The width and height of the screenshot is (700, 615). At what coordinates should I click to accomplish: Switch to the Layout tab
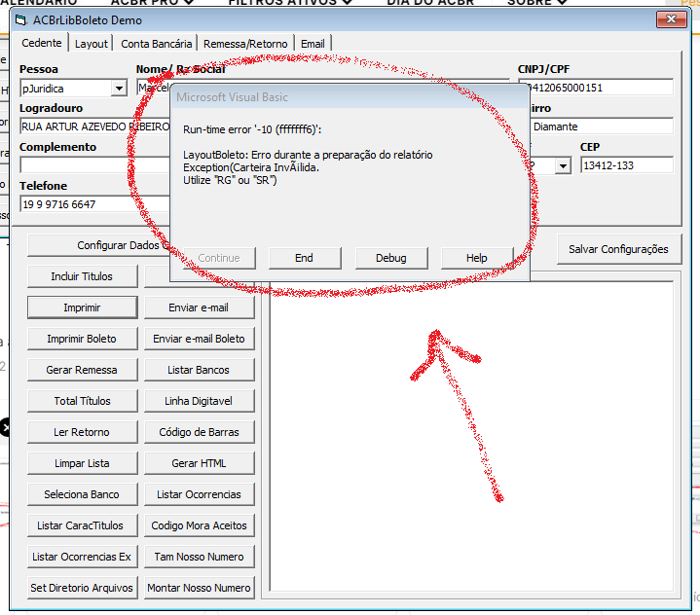92,44
